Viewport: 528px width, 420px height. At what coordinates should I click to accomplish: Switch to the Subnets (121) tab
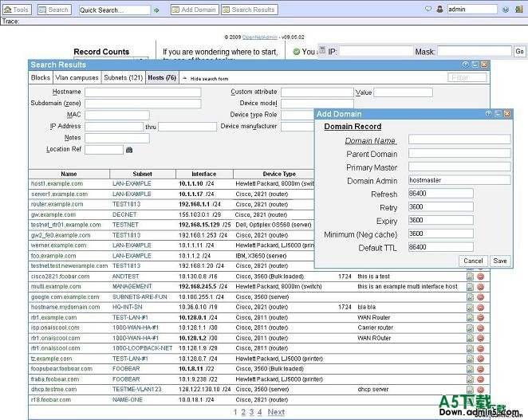point(124,78)
